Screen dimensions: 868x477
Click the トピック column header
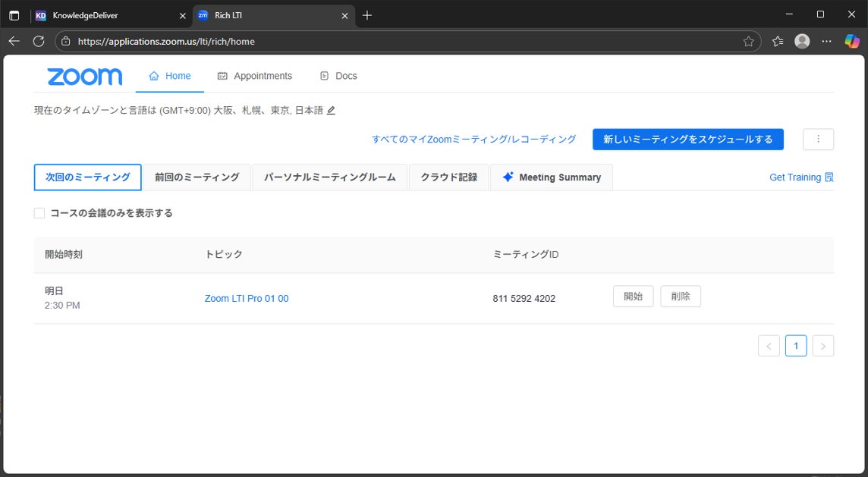pos(224,255)
